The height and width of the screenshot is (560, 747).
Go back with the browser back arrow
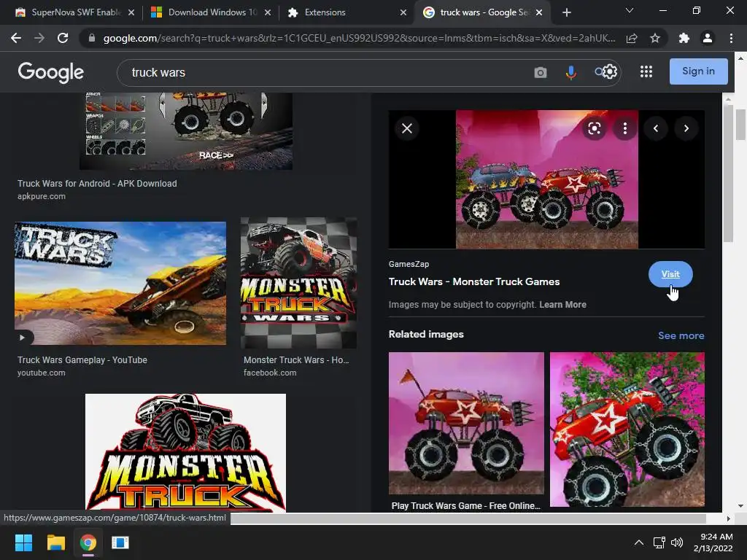[16, 38]
